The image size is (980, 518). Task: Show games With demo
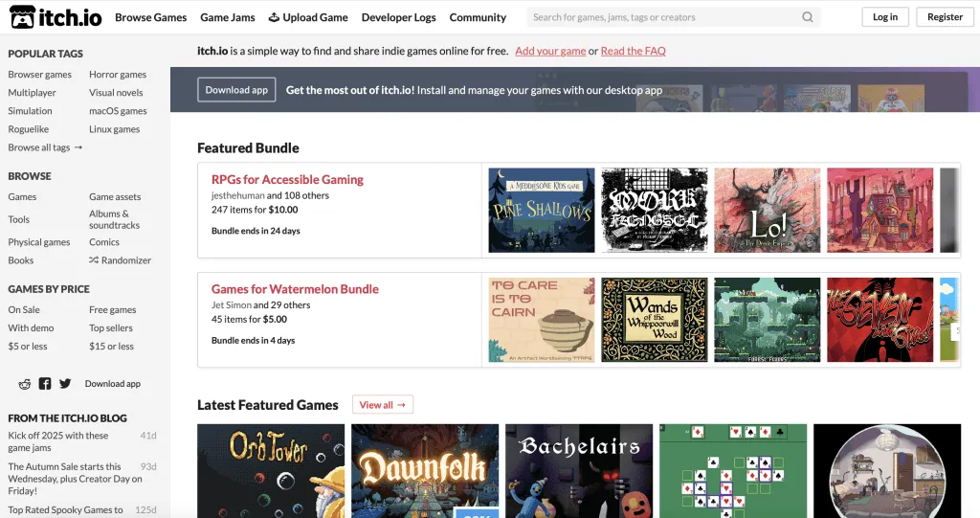tap(31, 327)
